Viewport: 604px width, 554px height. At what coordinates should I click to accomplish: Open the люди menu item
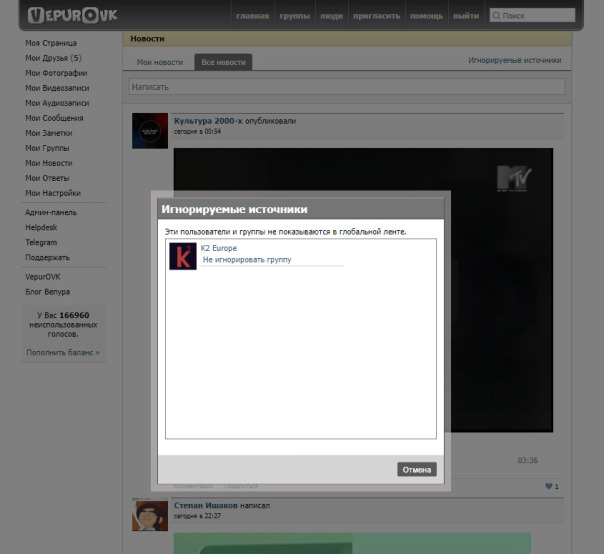point(331,16)
